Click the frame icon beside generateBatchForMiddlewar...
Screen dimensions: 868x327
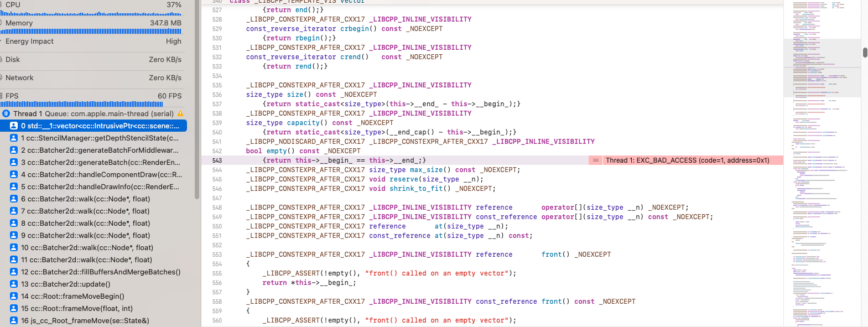tap(14, 150)
